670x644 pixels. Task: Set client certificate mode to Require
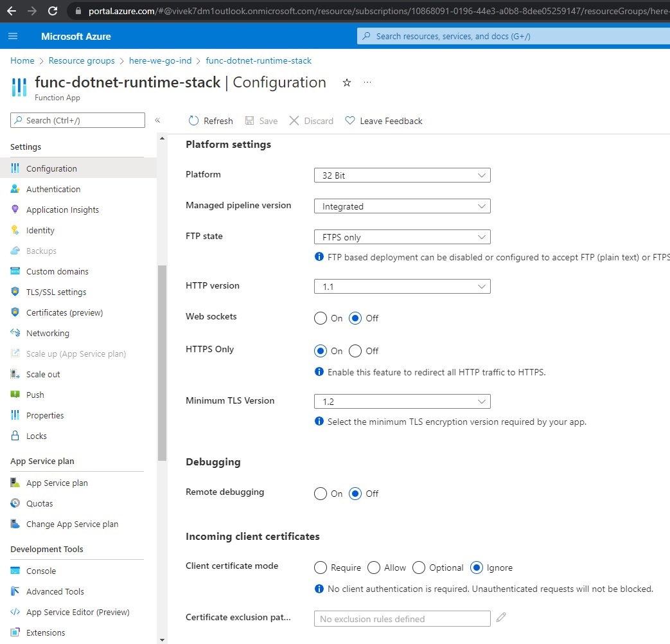pyautogui.click(x=320, y=568)
